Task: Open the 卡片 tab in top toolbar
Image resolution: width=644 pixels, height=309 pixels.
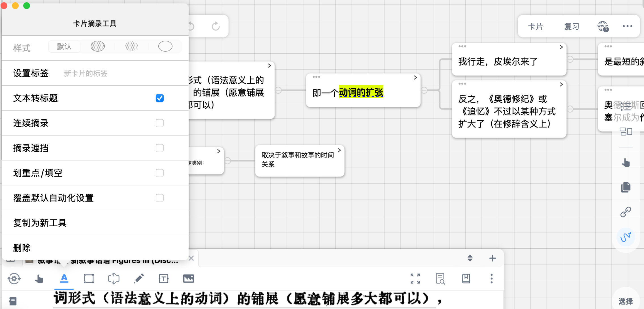Action: [x=536, y=26]
